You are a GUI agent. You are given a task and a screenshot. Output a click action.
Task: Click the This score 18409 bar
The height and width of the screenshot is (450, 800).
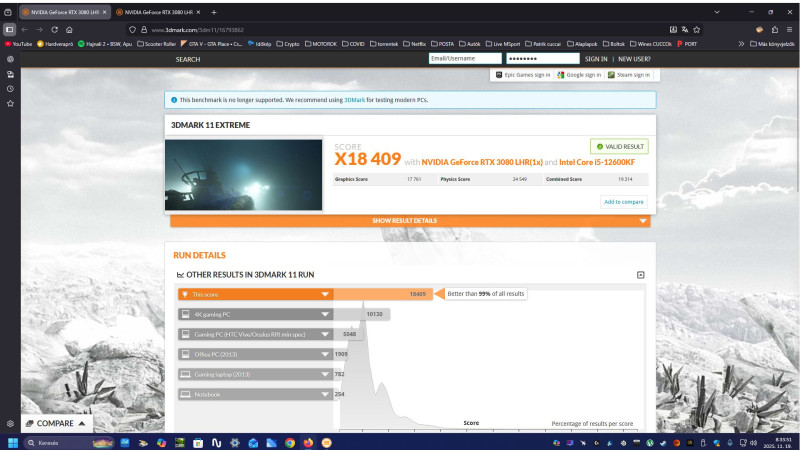383,294
